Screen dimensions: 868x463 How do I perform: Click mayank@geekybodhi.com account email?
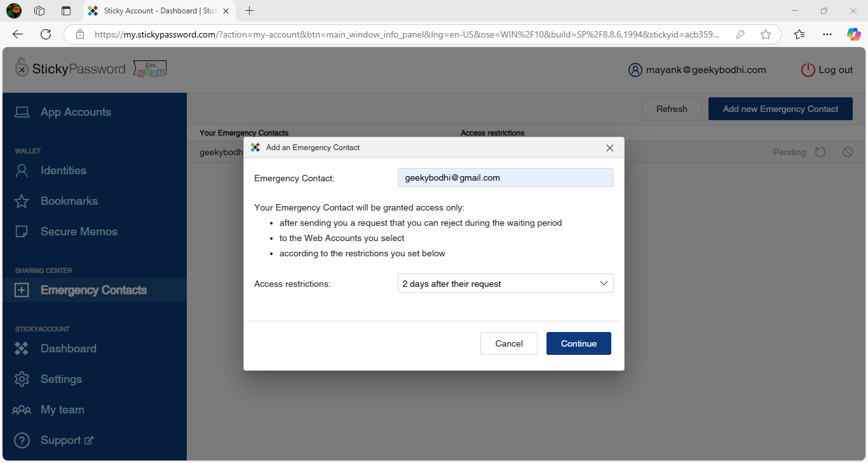(x=706, y=70)
